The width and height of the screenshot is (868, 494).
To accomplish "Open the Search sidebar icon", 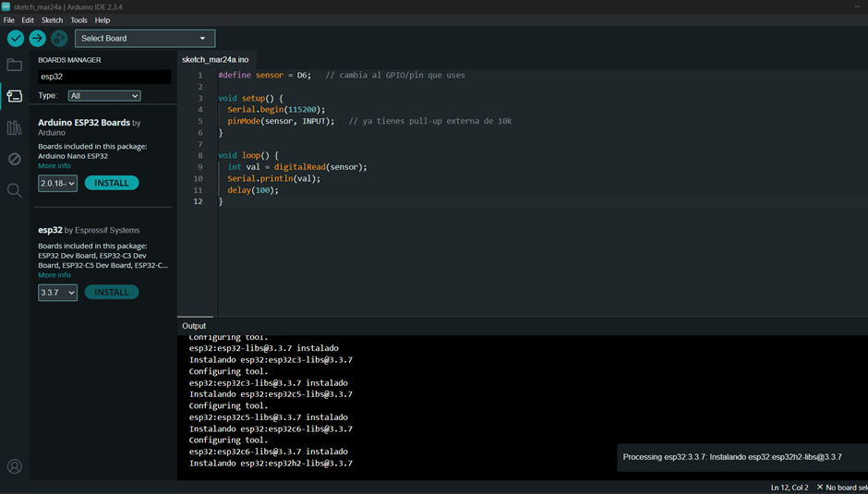I will coord(15,190).
